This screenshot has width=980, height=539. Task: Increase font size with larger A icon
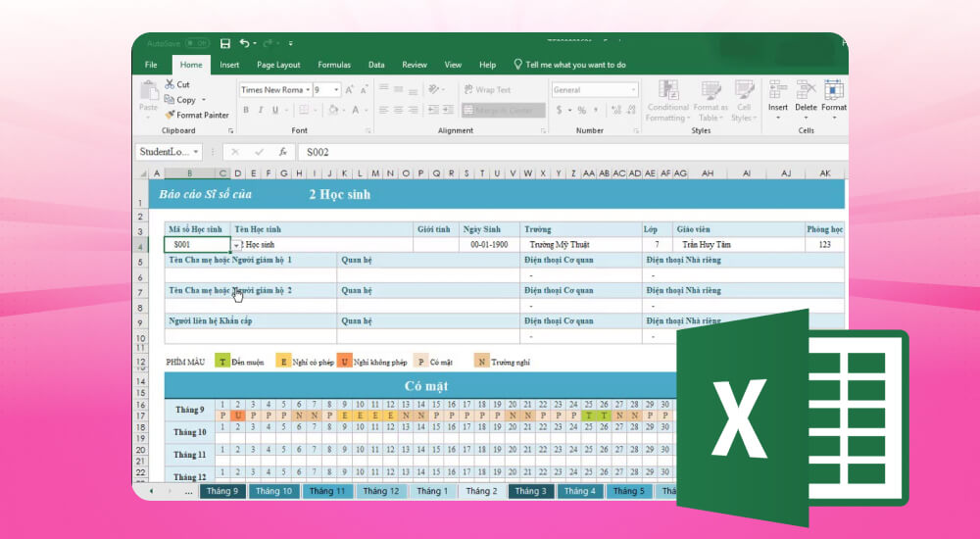pos(350,90)
